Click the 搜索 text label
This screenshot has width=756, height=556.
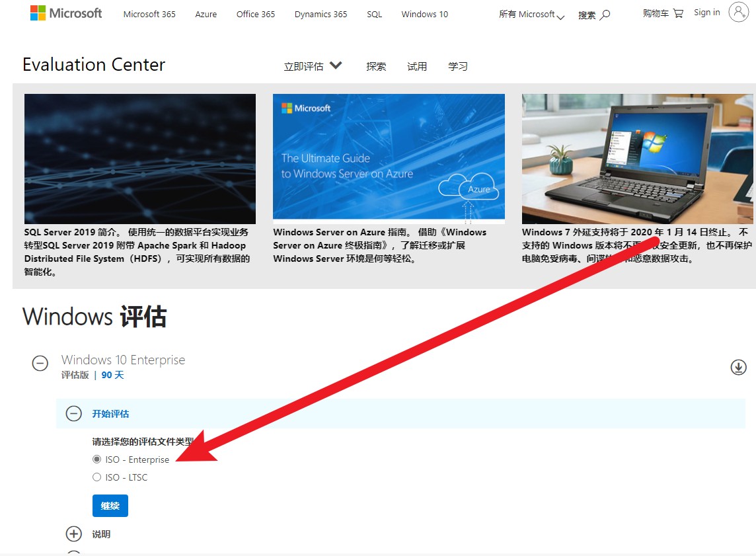(587, 15)
